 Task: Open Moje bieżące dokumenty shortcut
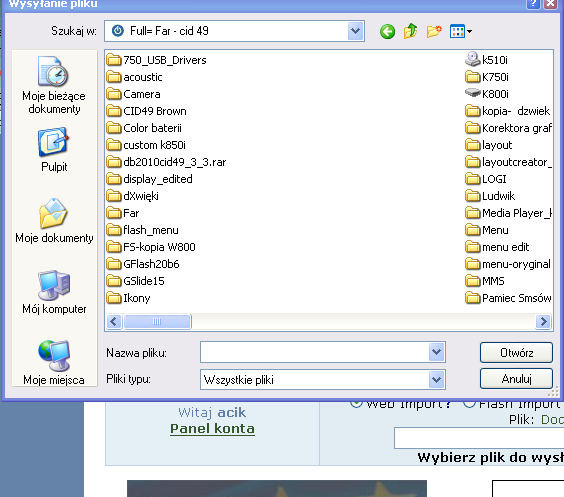click(x=54, y=85)
